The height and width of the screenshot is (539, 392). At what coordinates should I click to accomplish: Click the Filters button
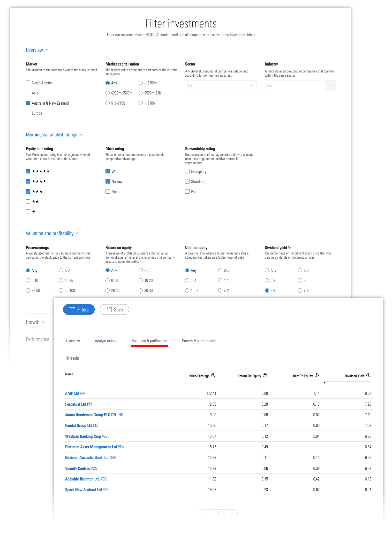point(79,309)
